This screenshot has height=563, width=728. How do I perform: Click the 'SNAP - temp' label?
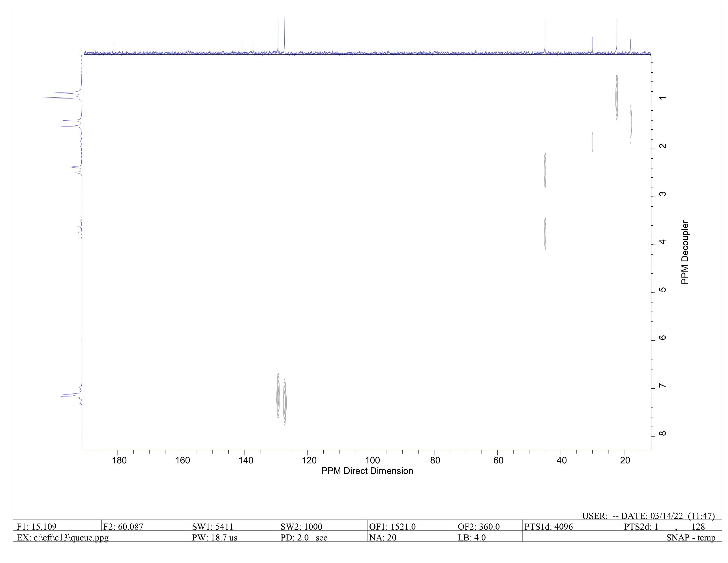coord(691,538)
